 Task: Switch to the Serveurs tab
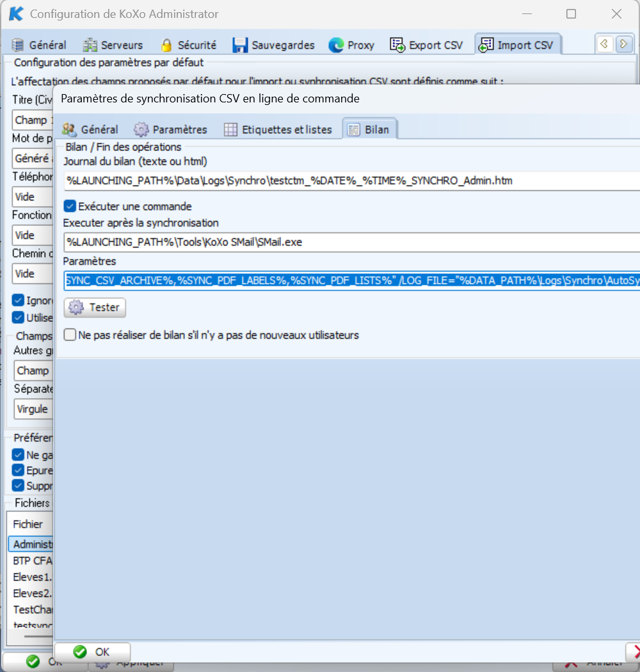click(113, 45)
